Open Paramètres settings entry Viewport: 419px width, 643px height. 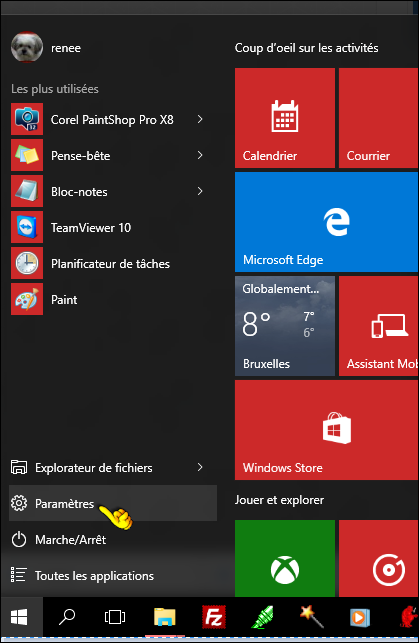click(113, 503)
